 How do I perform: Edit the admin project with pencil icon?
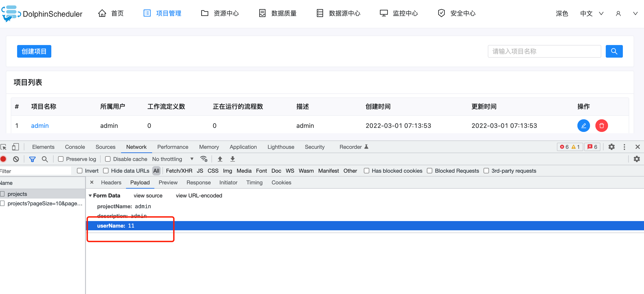click(x=584, y=126)
